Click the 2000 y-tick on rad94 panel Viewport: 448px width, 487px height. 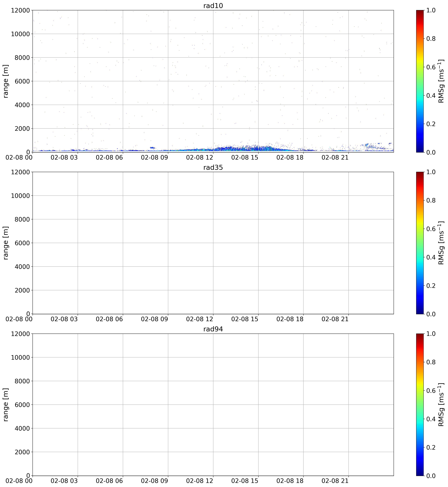tap(22, 452)
